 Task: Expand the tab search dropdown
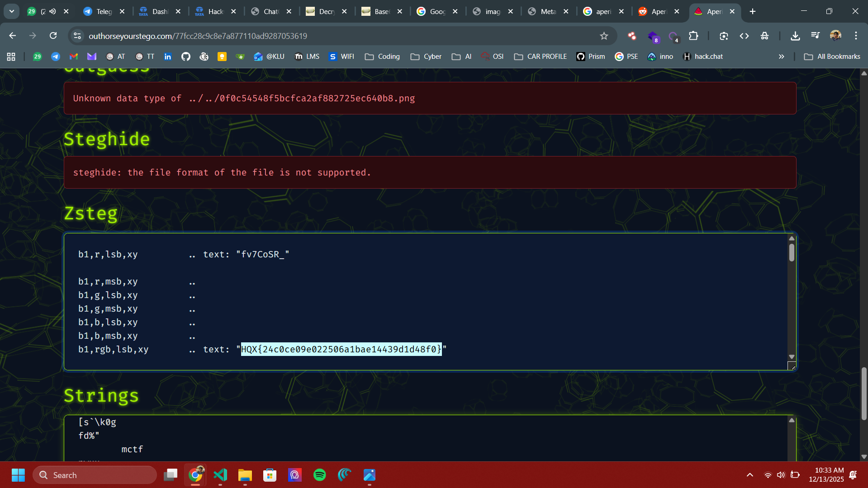click(x=12, y=11)
